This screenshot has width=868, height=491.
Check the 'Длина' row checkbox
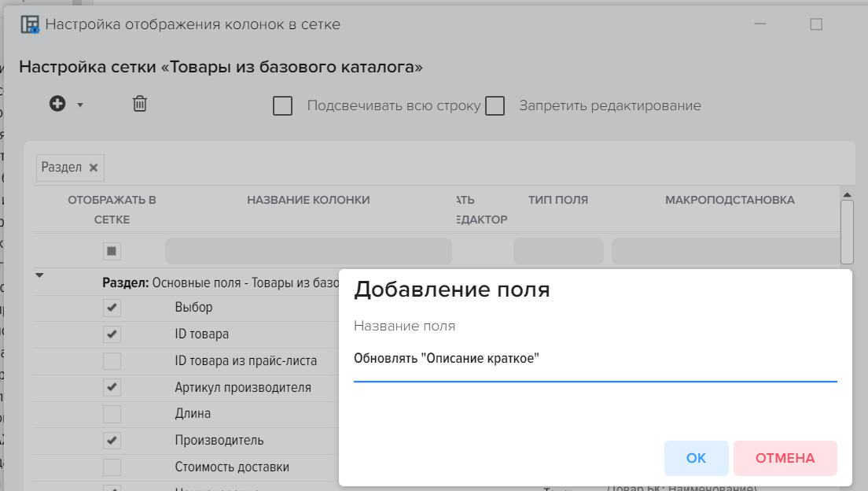click(112, 414)
